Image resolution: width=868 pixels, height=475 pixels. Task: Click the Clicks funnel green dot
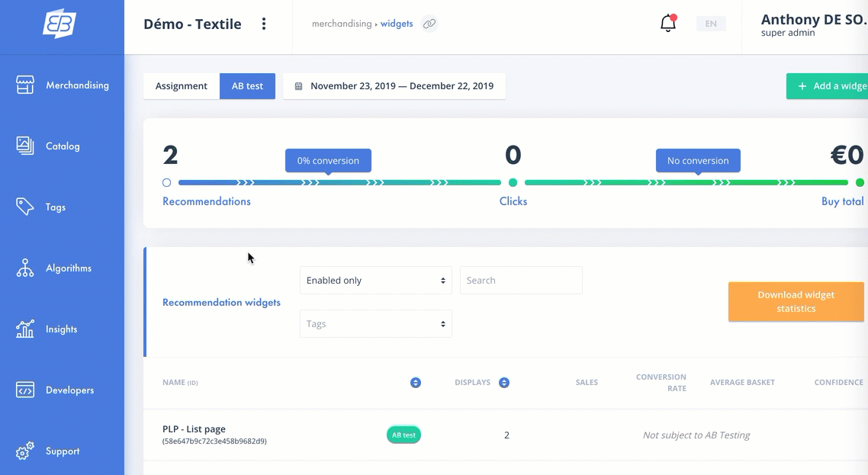point(513,183)
